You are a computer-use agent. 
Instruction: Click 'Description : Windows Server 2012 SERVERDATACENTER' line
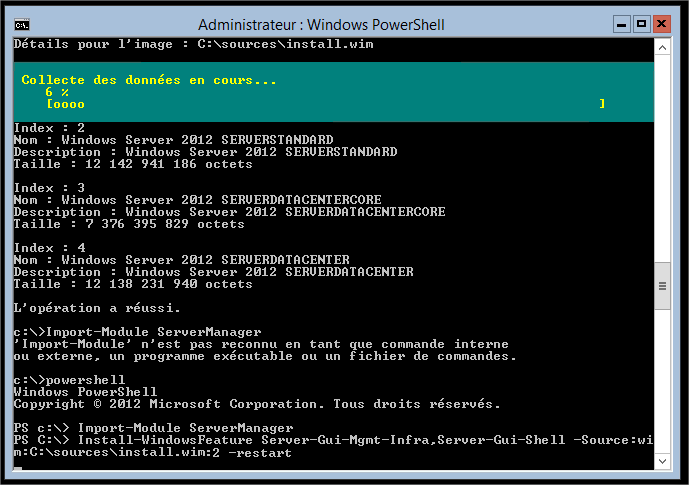pyautogui.click(x=214, y=272)
